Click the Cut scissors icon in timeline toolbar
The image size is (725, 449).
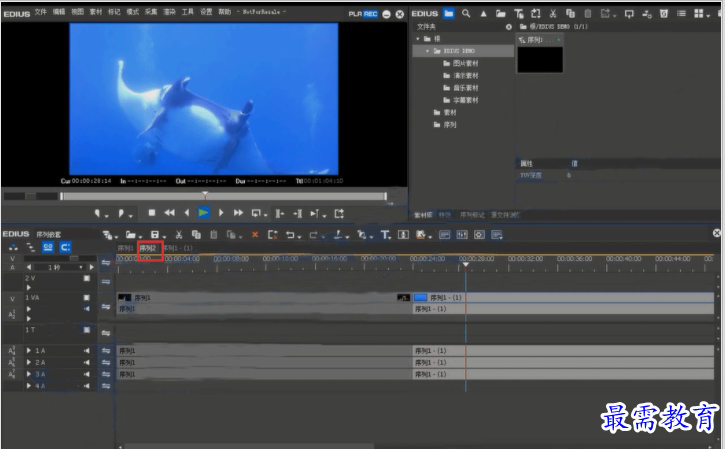click(179, 235)
